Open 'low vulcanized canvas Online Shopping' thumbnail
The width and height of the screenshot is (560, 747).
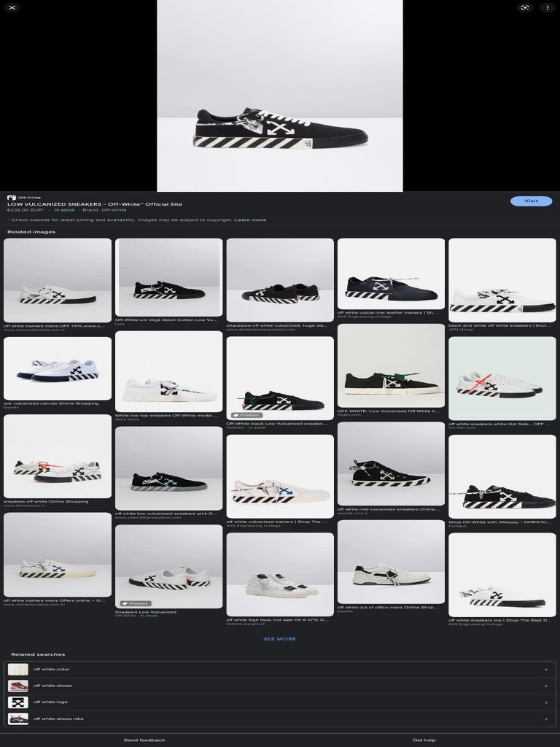(58, 368)
